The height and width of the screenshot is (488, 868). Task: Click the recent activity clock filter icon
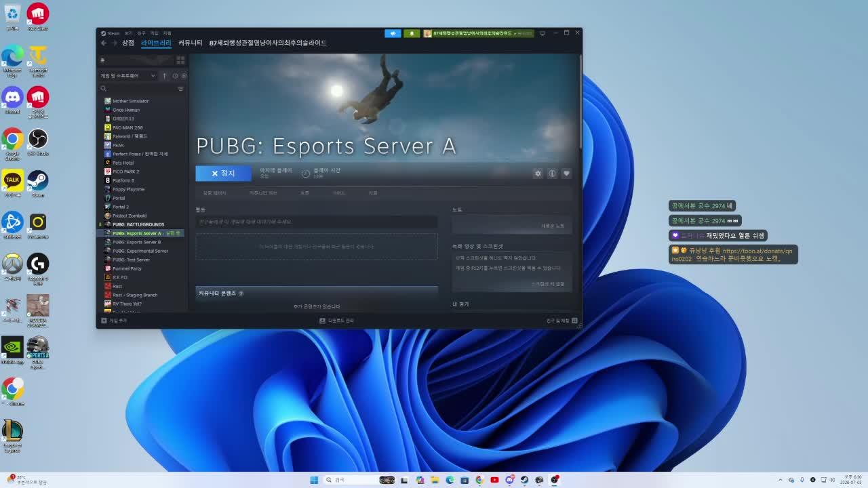click(x=175, y=76)
